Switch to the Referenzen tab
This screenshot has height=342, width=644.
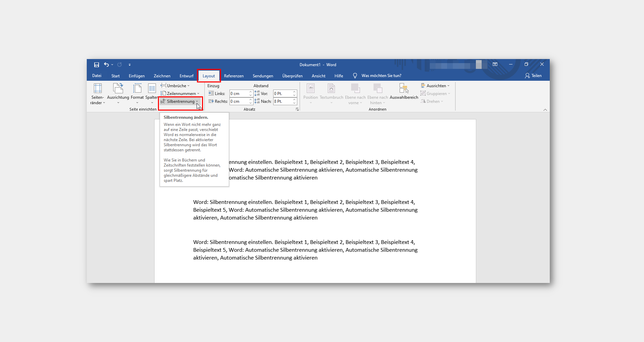pos(234,76)
